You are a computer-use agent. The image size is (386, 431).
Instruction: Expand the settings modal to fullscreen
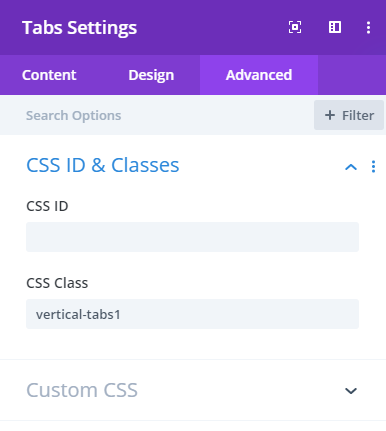(x=295, y=27)
